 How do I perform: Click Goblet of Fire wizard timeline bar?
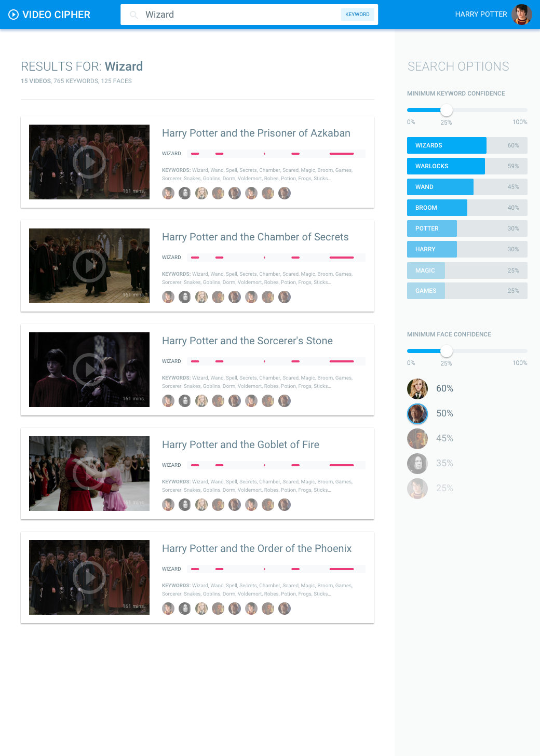(276, 465)
